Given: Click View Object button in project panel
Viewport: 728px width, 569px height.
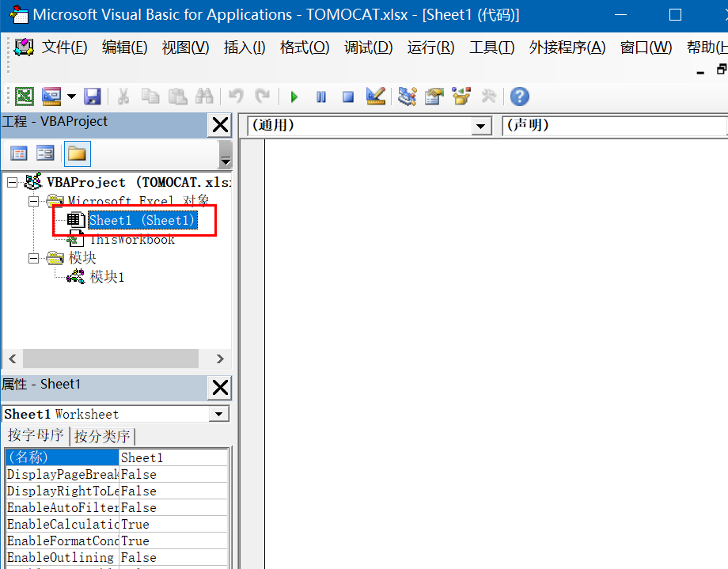Looking at the screenshot, I should pyautogui.click(x=45, y=154).
